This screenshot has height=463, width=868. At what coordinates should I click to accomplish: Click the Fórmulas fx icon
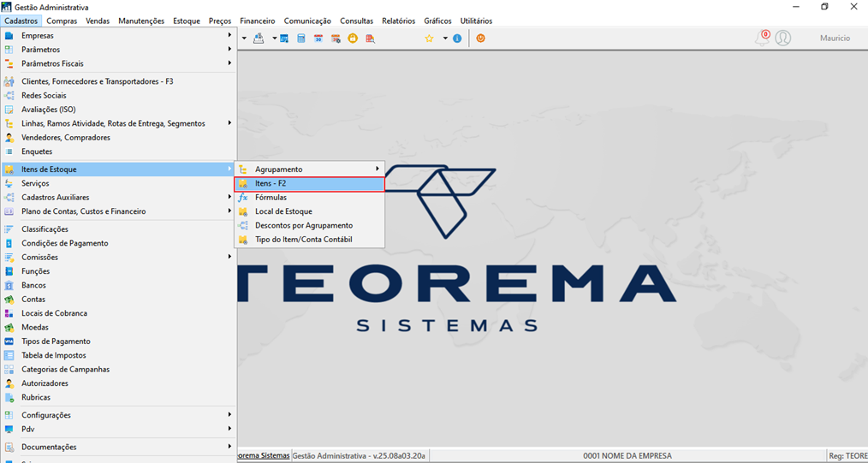(x=242, y=198)
